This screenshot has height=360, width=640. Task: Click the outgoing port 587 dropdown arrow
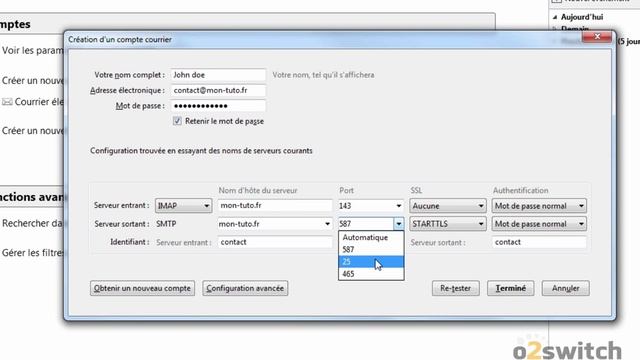[398, 224]
